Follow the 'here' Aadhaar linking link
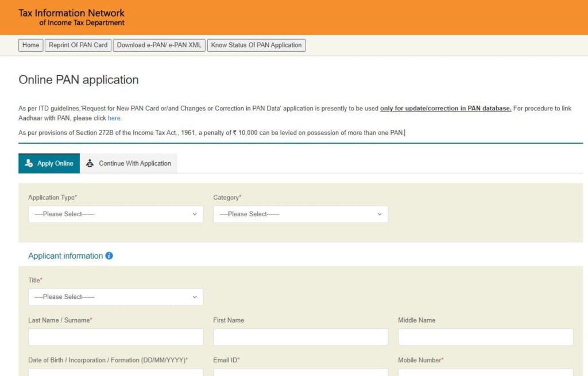Screen dimensions: 588x376 114,118
